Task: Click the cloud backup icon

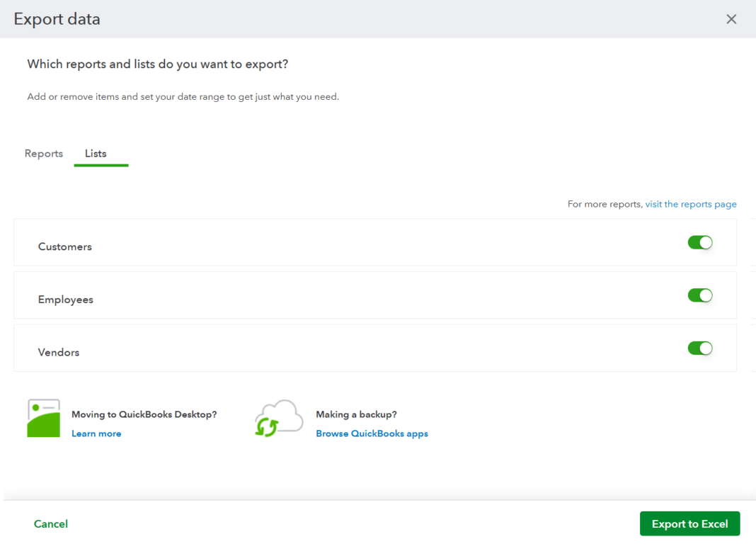Action: point(278,416)
